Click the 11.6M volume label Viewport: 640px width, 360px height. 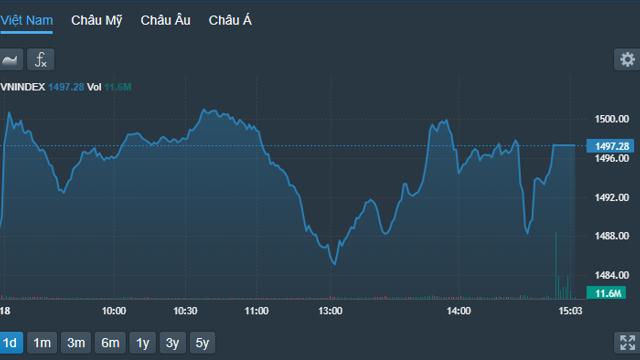tap(606, 293)
